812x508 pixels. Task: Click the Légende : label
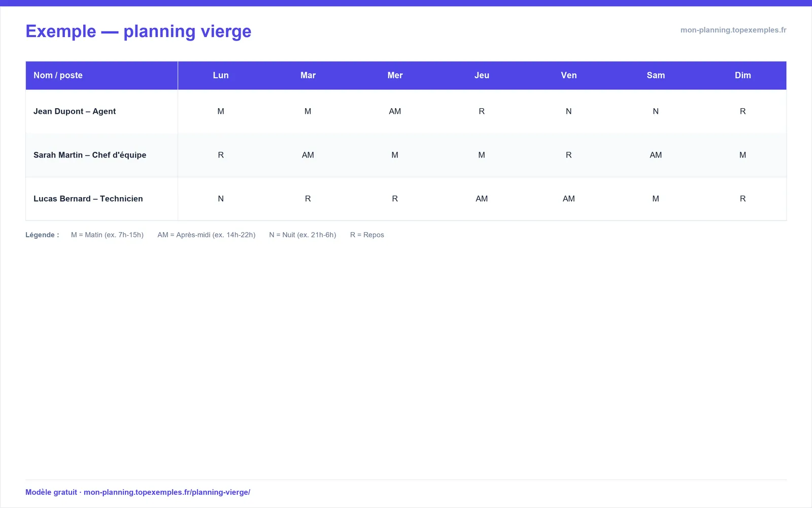pos(42,235)
